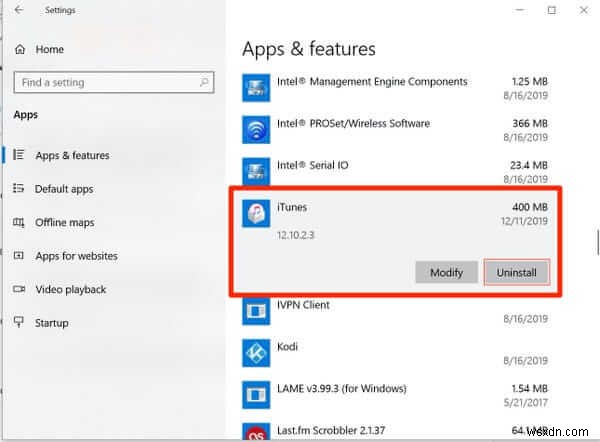This screenshot has width=600, height=442.
Task: Click the LAME v3.99.3 app icon
Action: point(256,395)
